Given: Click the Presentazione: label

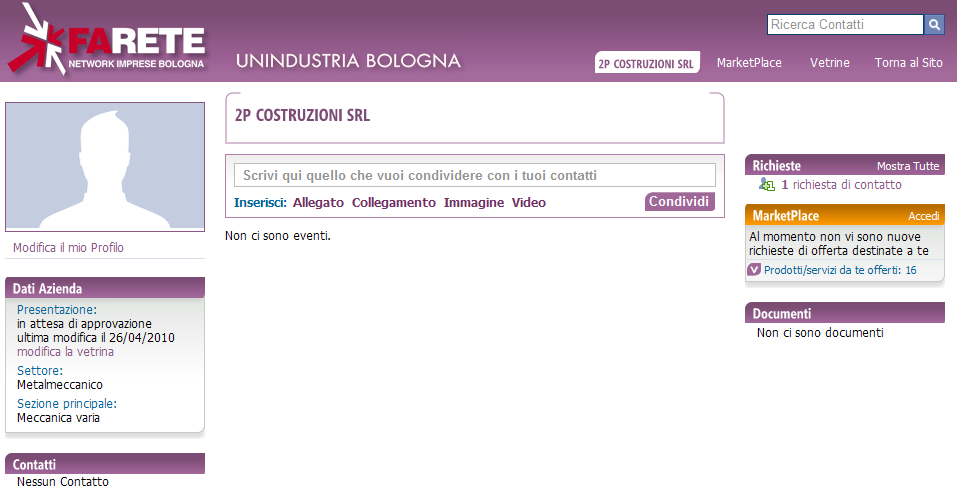Looking at the screenshot, I should coord(57,310).
